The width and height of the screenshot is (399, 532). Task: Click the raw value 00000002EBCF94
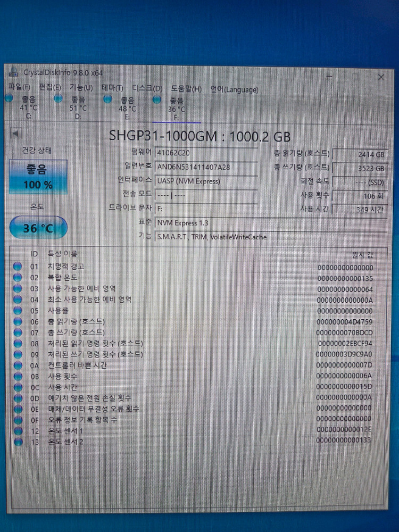(x=345, y=343)
